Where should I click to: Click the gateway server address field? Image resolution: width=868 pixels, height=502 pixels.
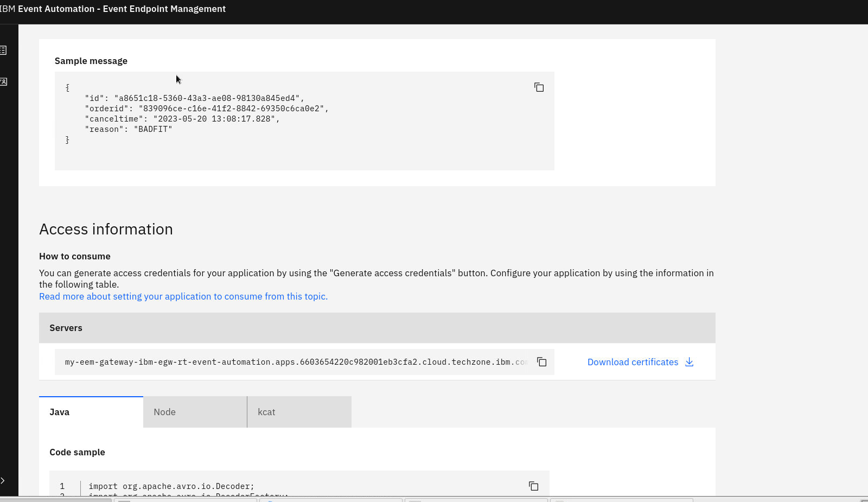click(293, 362)
